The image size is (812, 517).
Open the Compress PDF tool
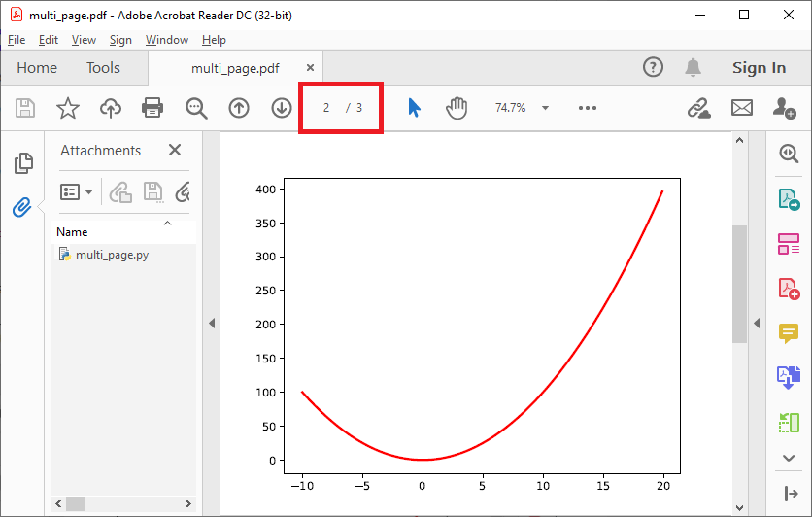pyautogui.click(x=789, y=423)
